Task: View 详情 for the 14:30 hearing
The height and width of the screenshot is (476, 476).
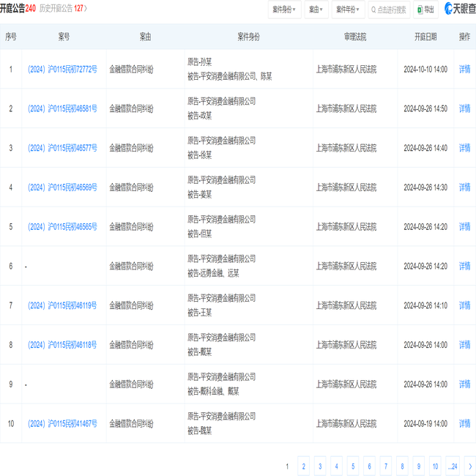Action: [464, 187]
